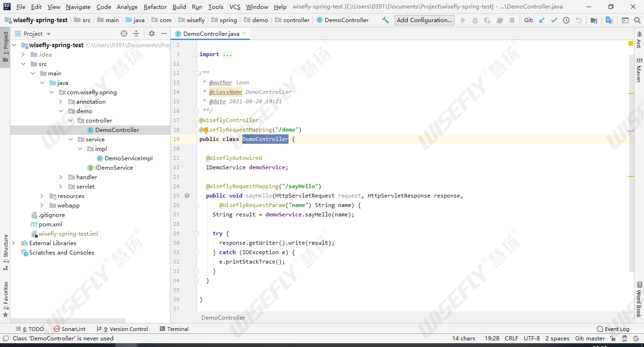
Task: Click the Debug bug icon in toolbar
Action: [x=475, y=20]
